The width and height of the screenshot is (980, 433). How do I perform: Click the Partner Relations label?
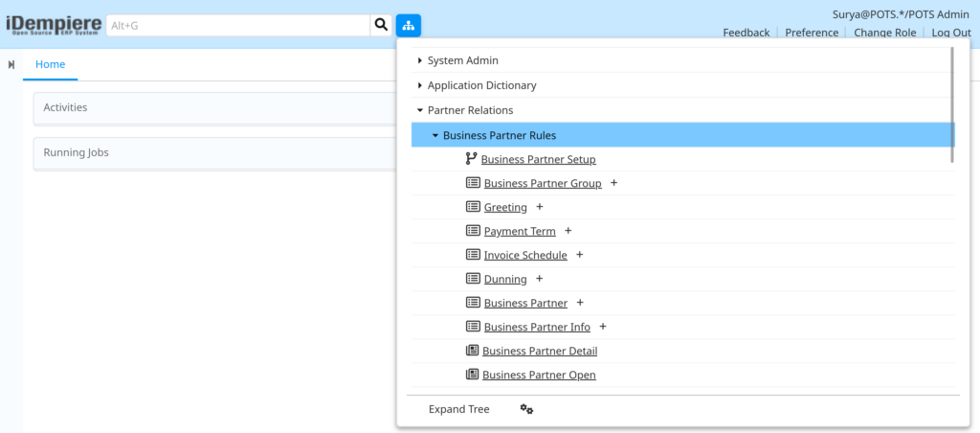(x=470, y=110)
